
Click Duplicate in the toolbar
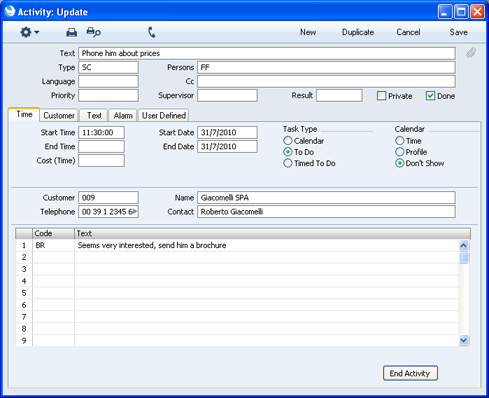[358, 32]
